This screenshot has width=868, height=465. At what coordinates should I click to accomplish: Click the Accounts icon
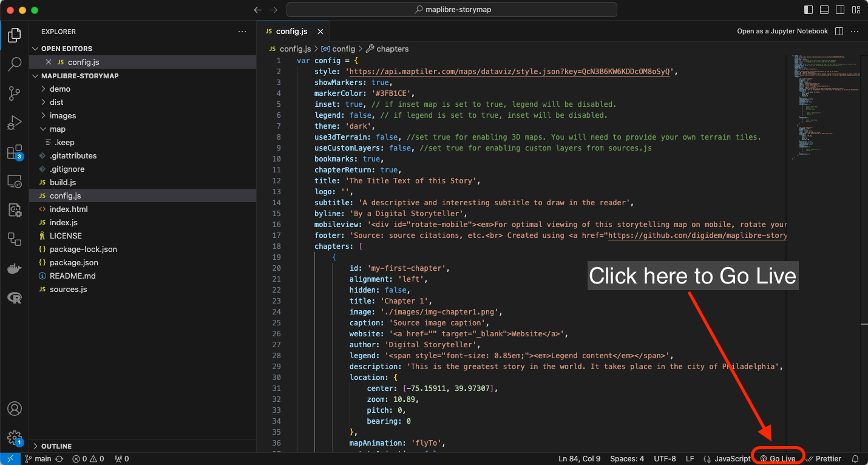coord(15,409)
